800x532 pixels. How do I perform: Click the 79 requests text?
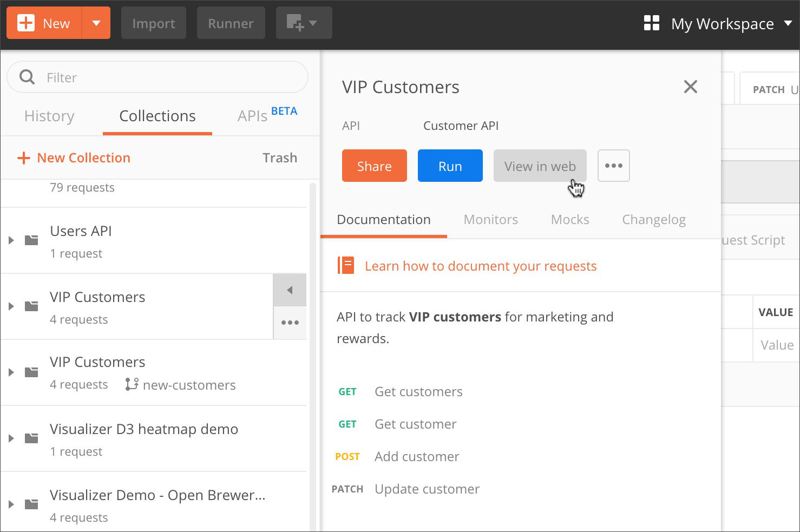pyautogui.click(x=82, y=188)
